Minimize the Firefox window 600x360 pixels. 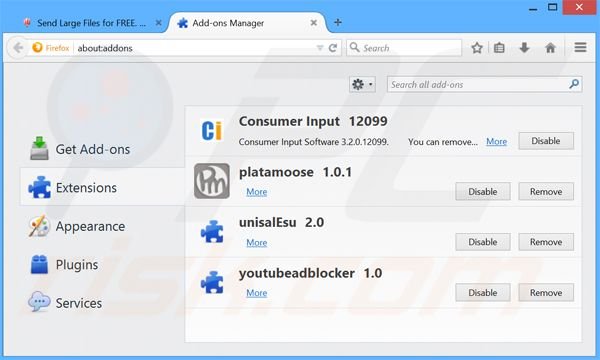(533, 8)
